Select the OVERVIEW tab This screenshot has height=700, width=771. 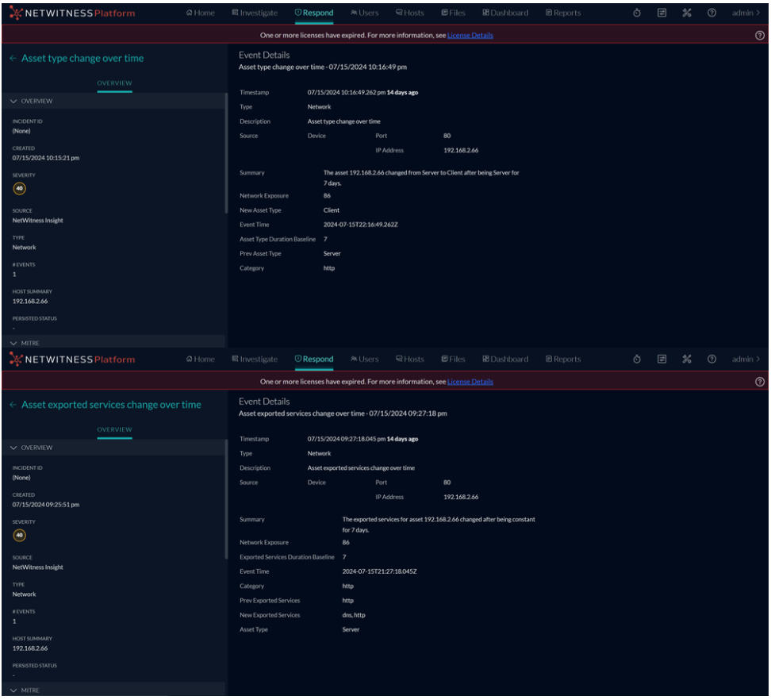(116, 81)
